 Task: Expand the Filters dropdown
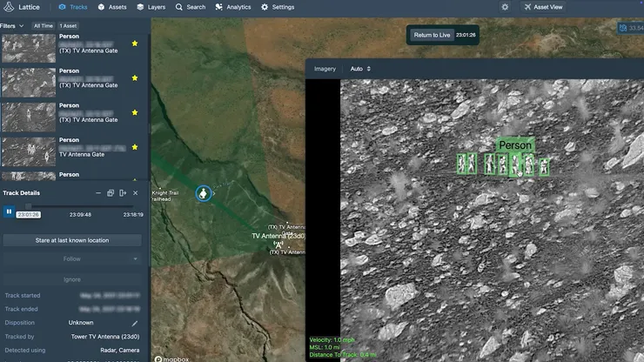12,26
